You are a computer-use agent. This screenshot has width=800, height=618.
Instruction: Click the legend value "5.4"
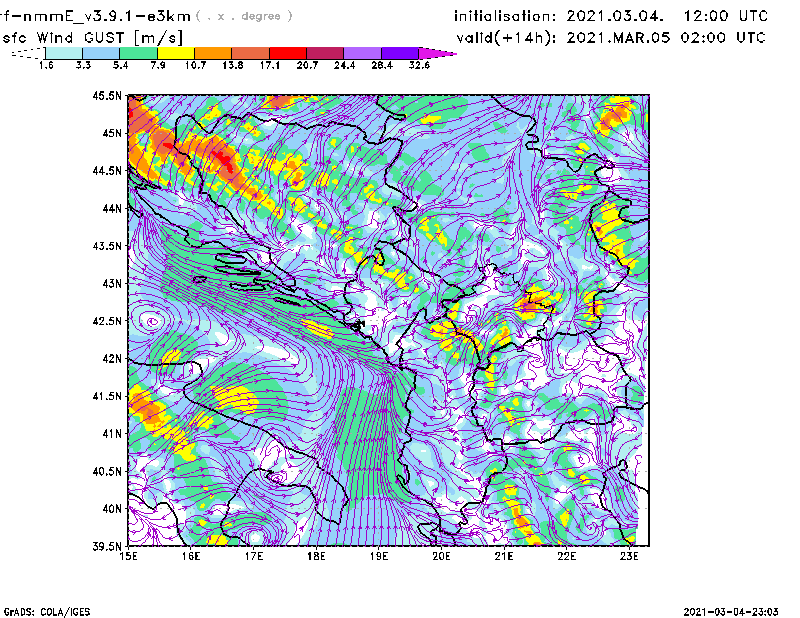pyautogui.click(x=120, y=65)
